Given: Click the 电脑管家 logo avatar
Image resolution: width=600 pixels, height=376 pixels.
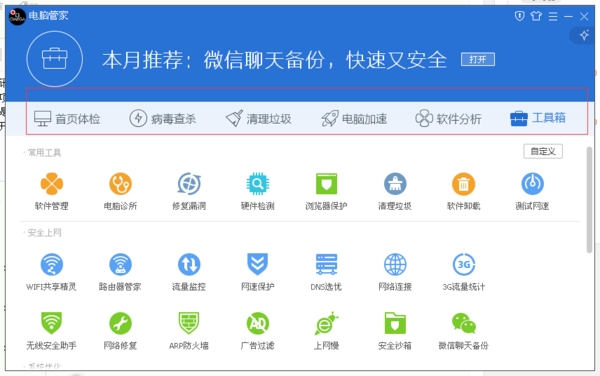Looking at the screenshot, I should click(x=17, y=16).
